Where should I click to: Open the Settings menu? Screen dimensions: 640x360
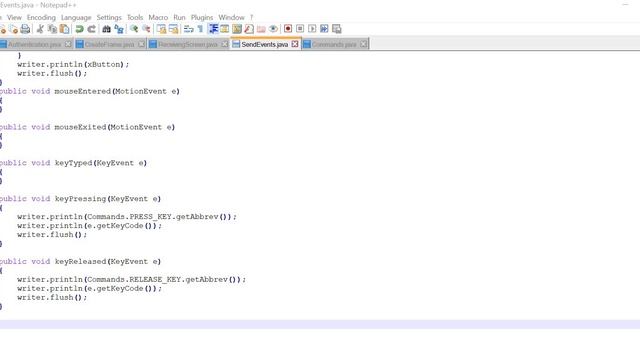coord(109,18)
